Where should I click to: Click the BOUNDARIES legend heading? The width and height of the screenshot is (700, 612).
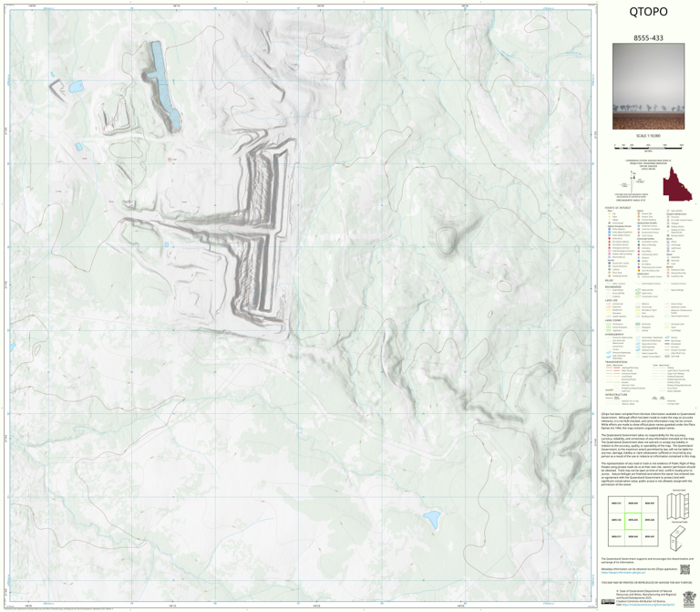(x=612, y=286)
